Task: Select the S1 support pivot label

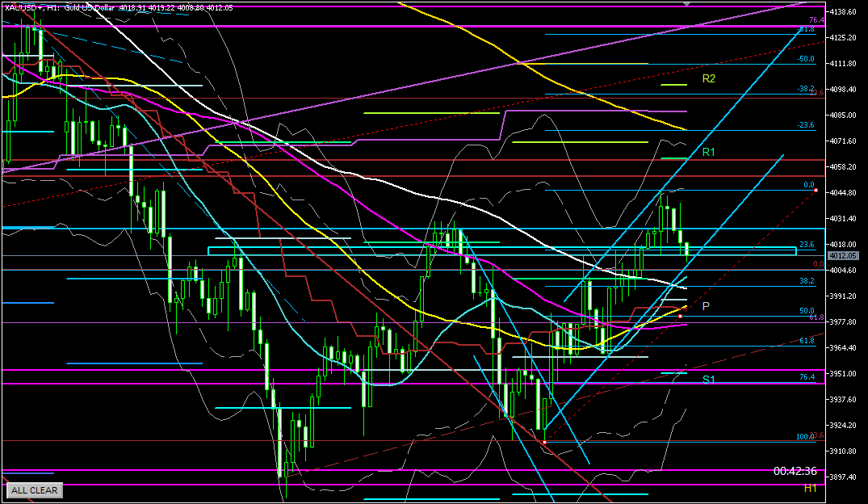Action: point(708,379)
